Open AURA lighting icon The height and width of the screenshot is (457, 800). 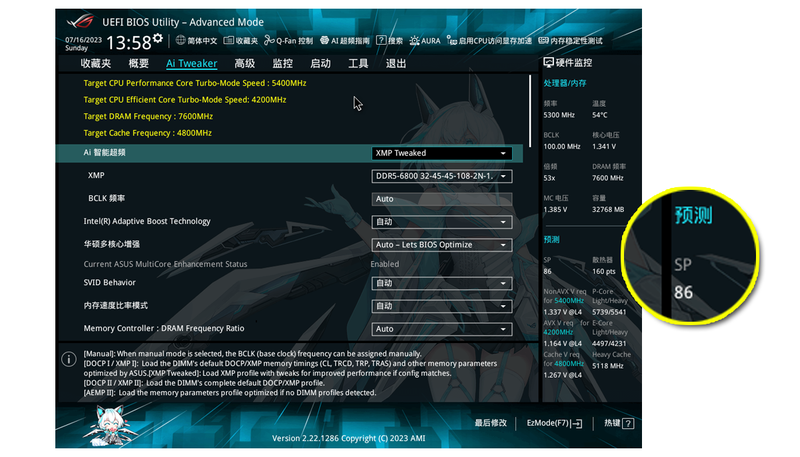[x=414, y=40]
